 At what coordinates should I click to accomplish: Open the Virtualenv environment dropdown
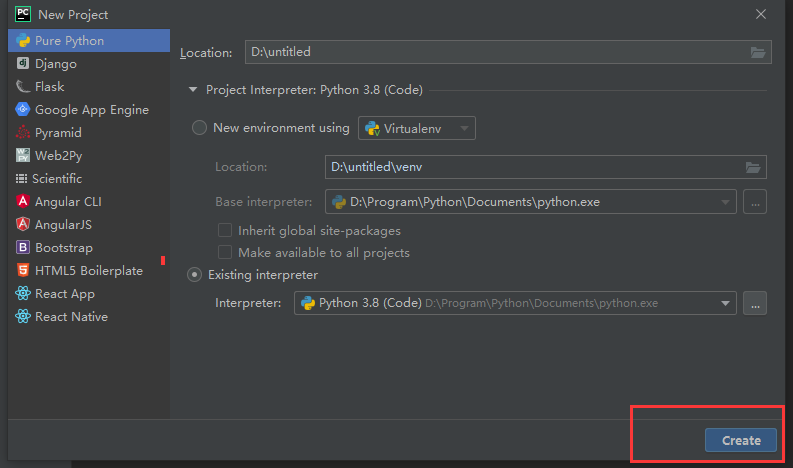coord(417,129)
